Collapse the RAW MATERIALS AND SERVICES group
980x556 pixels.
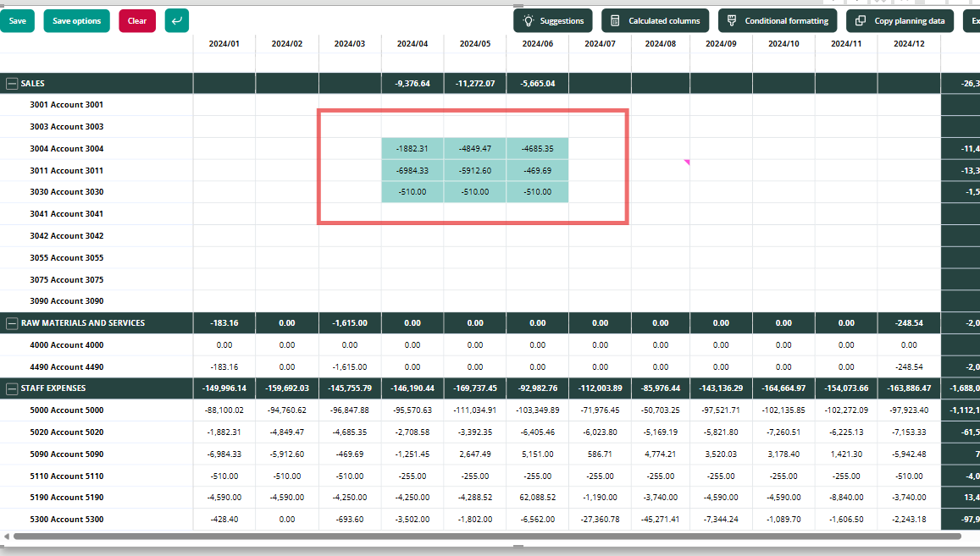click(11, 323)
